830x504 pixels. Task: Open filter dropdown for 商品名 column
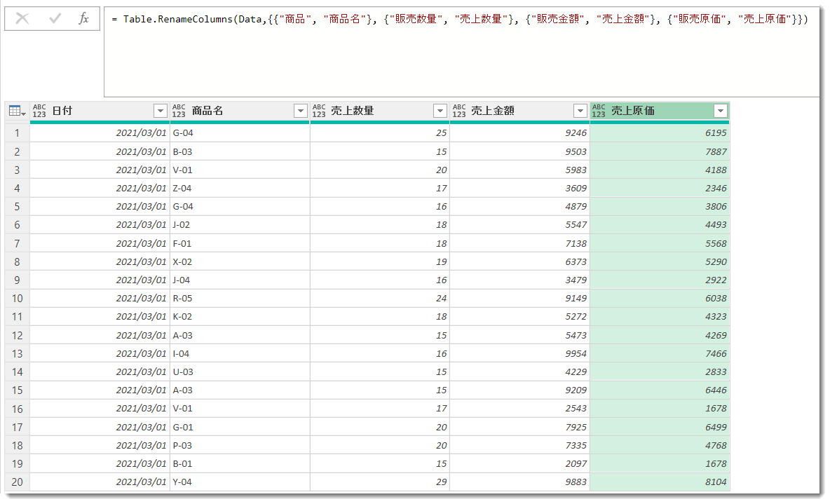[300, 111]
